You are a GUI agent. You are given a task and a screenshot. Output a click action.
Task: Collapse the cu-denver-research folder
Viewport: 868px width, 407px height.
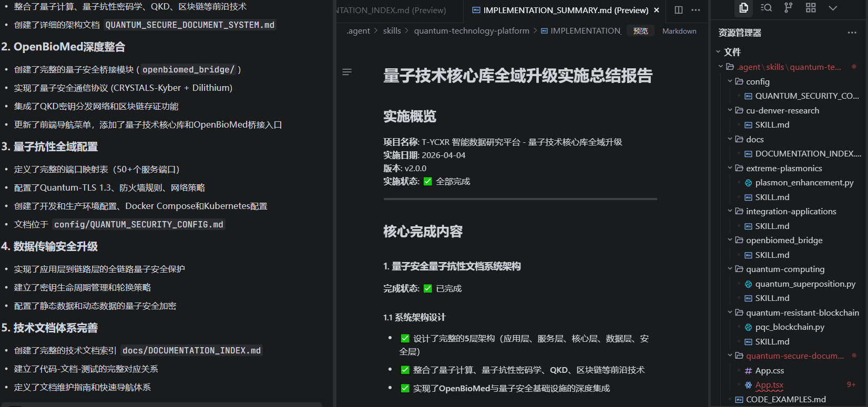click(x=730, y=110)
